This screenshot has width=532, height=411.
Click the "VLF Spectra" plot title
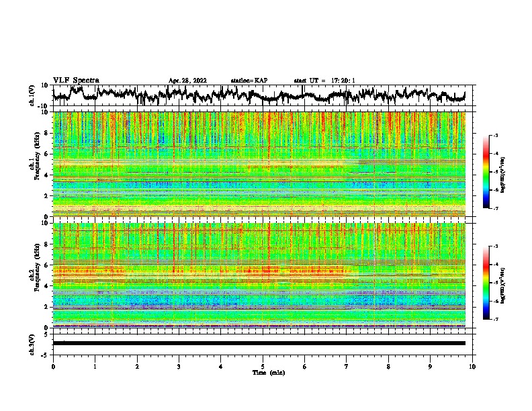tap(76, 81)
